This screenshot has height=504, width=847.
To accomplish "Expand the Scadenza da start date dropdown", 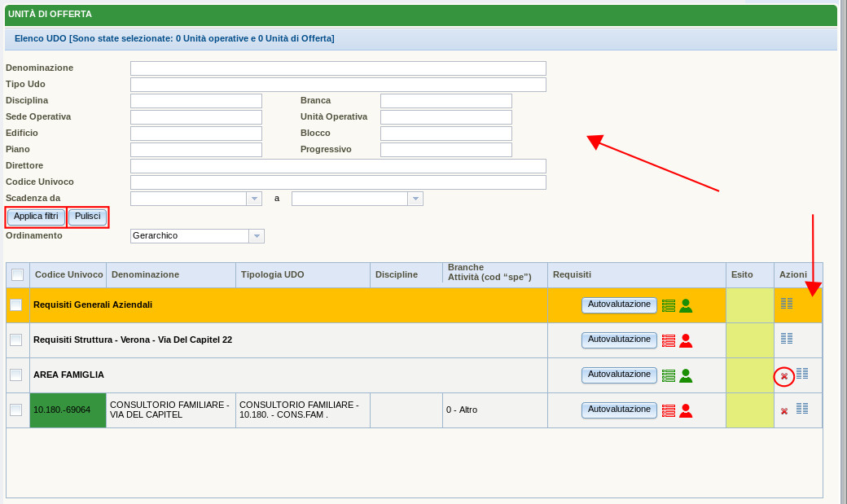I will pyautogui.click(x=254, y=199).
